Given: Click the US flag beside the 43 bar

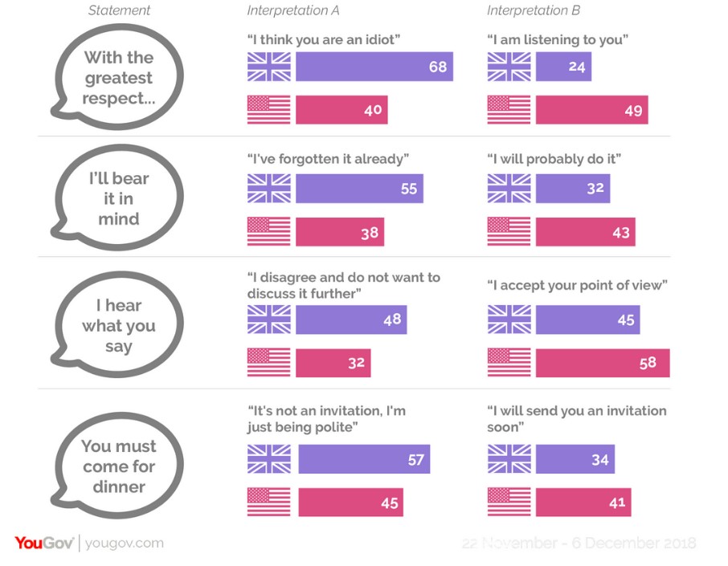Looking at the screenshot, I should click(x=509, y=231).
